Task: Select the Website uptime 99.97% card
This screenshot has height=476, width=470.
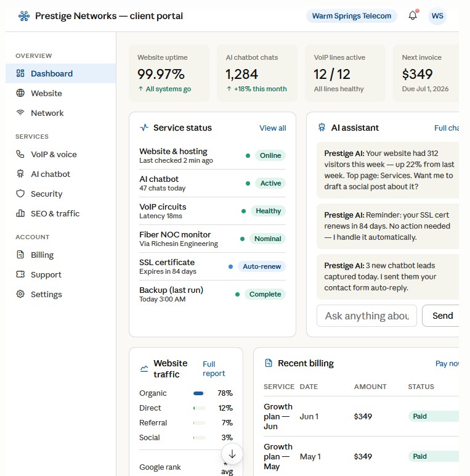Action: 169,73
